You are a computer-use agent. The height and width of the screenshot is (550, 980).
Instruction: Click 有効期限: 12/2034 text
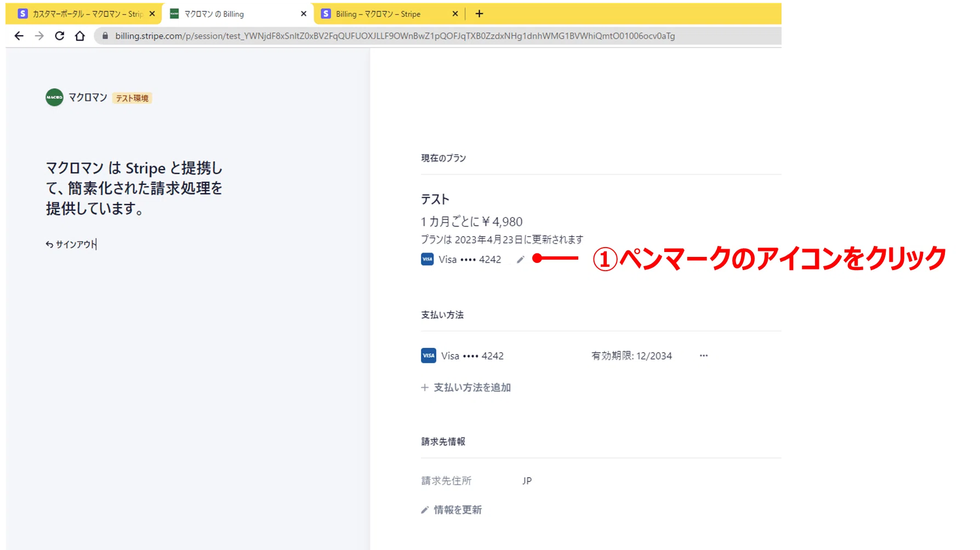[631, 356]
